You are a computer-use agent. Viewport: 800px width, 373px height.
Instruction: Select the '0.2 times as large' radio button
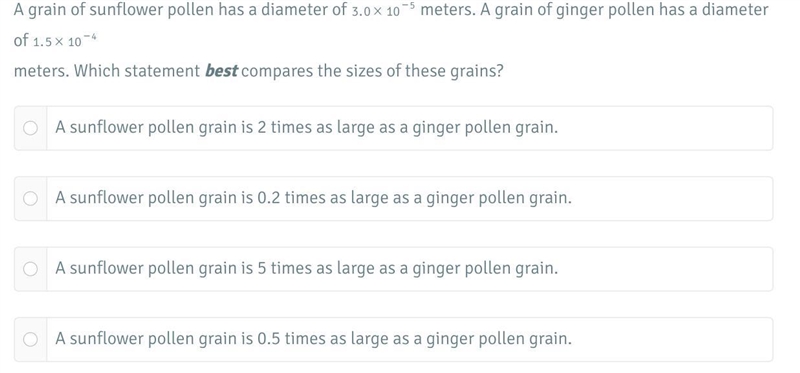[30, 198]
